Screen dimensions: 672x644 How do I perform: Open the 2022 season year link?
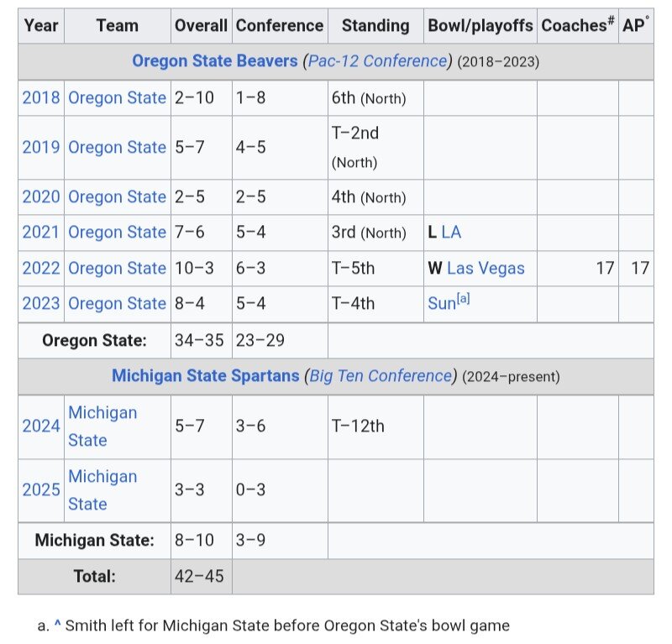click(x=41, y=268)
